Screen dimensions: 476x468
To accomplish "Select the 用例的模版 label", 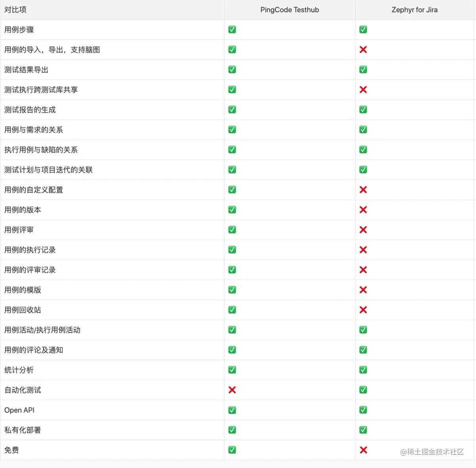I will pos(23,290).
